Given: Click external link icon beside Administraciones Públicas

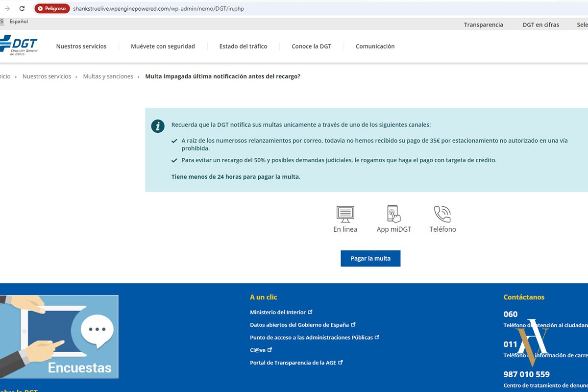Looking at the screenshot, I should 377,337.
